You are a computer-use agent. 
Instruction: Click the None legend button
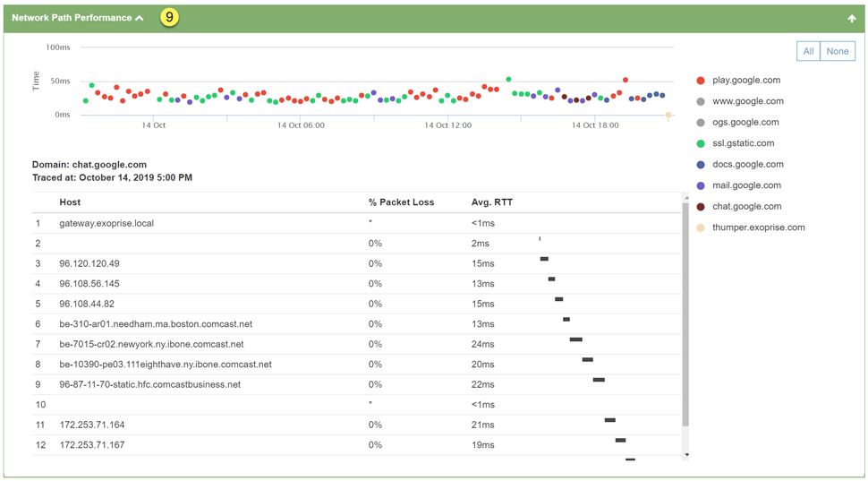point(838,51)
